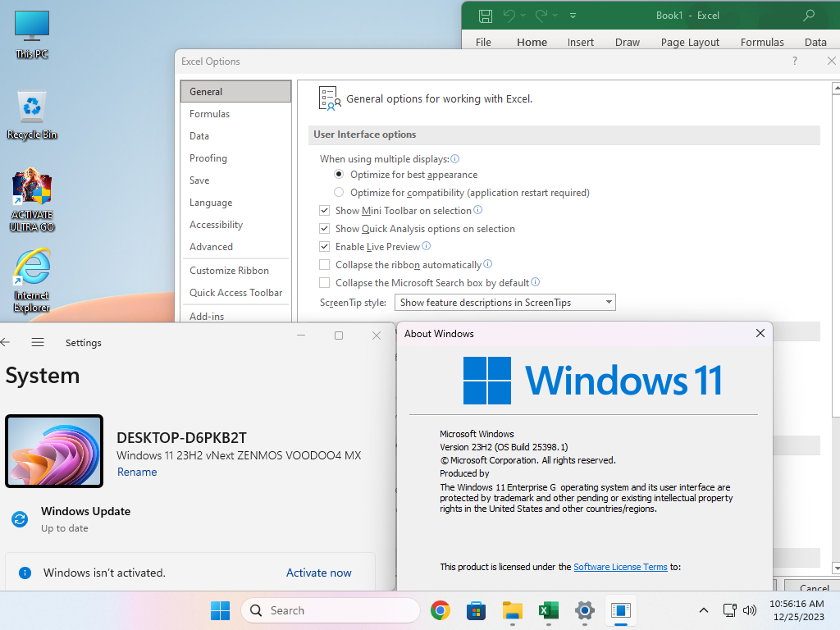Screen dimensions: 840x630
Task: Click the Undo icon in Excel title bar
Action: (509, 16)
